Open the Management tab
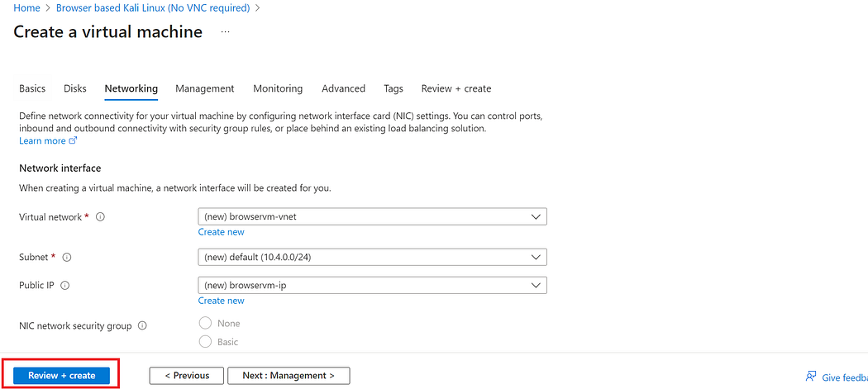 (204, 88)
